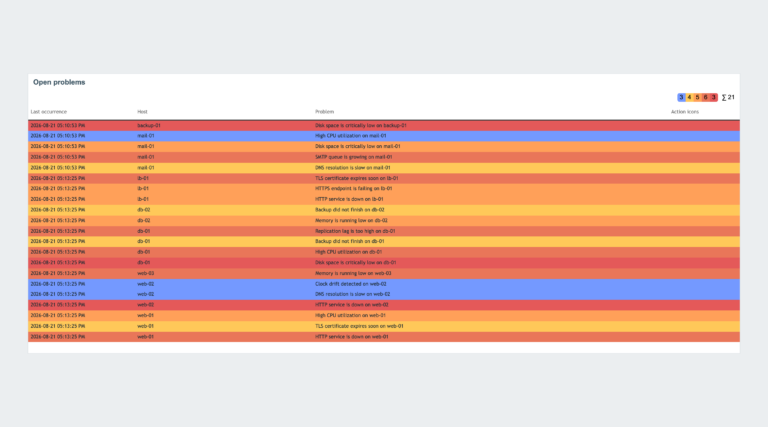Open problem SMTP queue is growing on mail-01

coord(354,157)
